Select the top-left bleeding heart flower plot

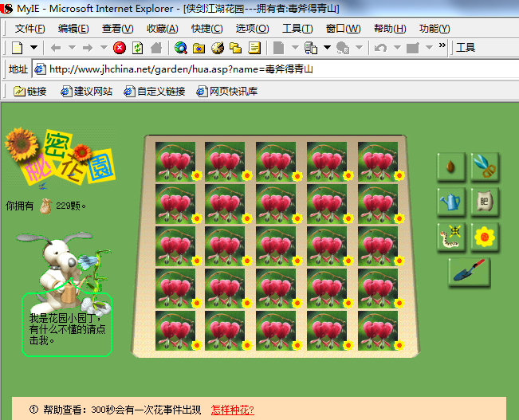[175, 162]
